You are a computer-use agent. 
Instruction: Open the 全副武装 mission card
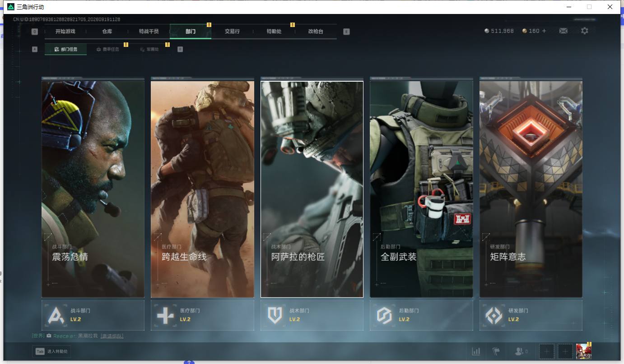421,189
